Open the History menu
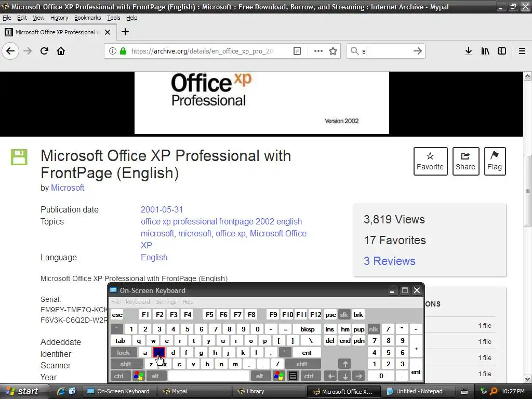 coord(59,18)
